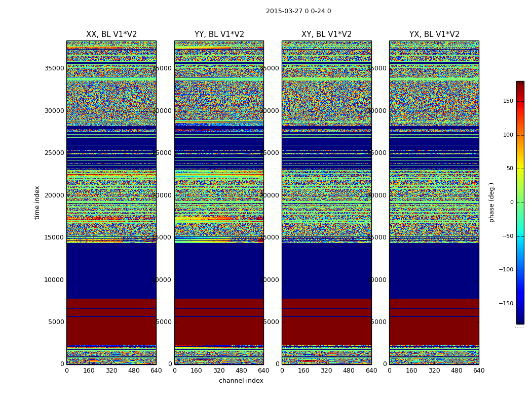This screenshot has width=532, height=405.
Task: Click the phase colorbar at 150 degrees
Action: point(520,101)
